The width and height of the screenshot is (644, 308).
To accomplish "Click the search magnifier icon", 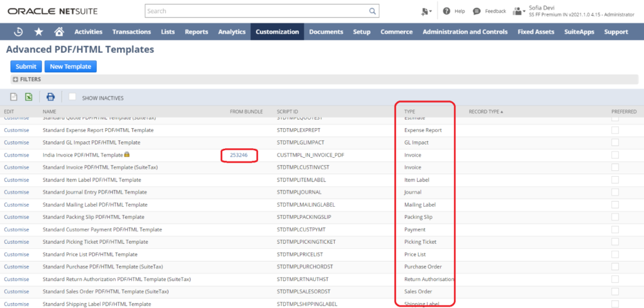I will (x=373, y=11).
